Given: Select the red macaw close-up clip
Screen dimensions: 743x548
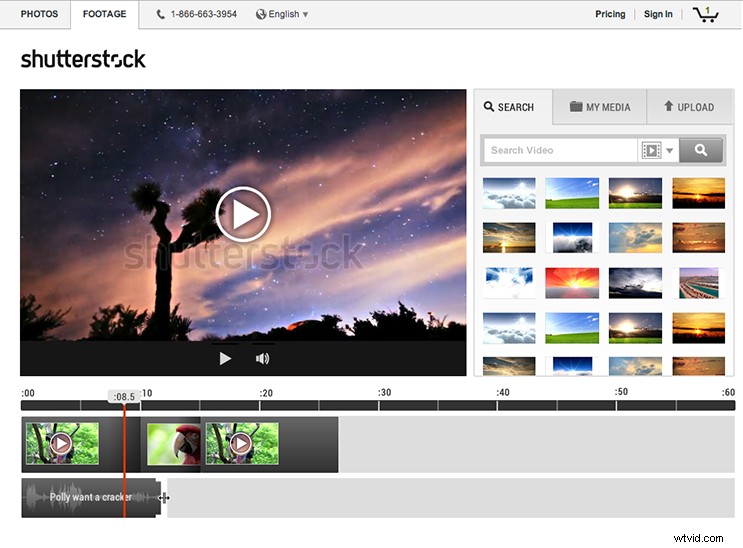Looking at the screenshot, I should 174,444.
